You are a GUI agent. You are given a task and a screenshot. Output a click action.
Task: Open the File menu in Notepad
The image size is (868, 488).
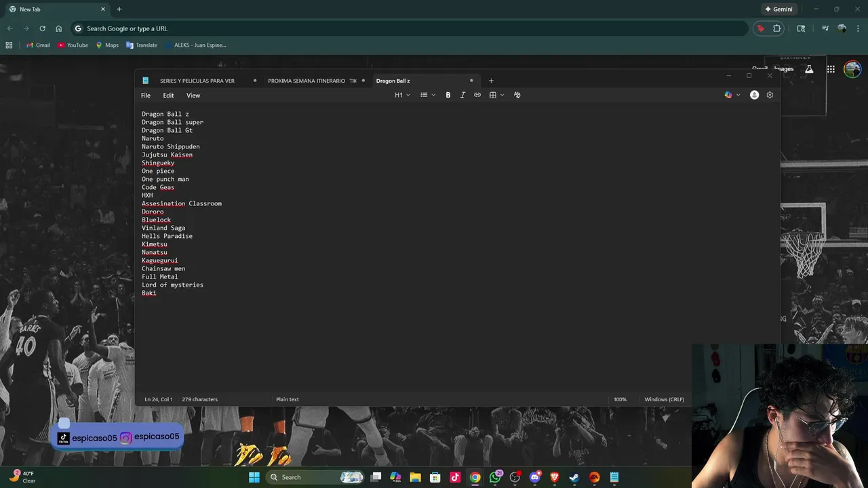pos(146,96)
